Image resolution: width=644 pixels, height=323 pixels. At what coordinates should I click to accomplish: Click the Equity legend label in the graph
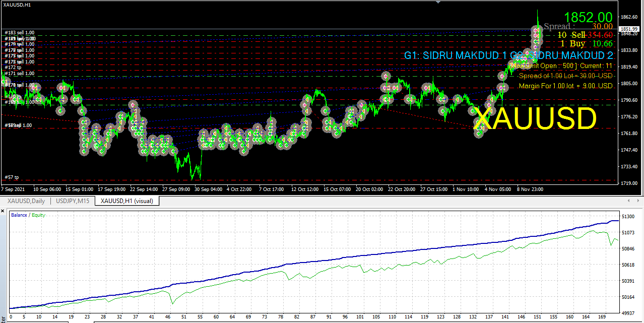point(39,215)
